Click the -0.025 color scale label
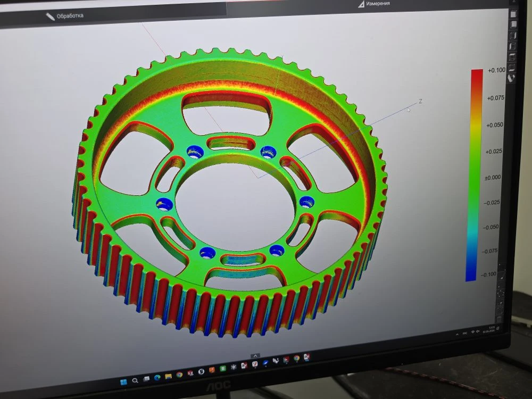The image size is (532, 399). 492,203
